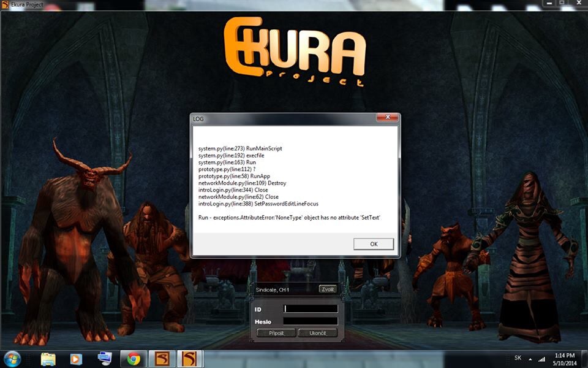588x368 pixels.
Task: Launch Windows Media Player from taskbar
Action: (76, 358)
